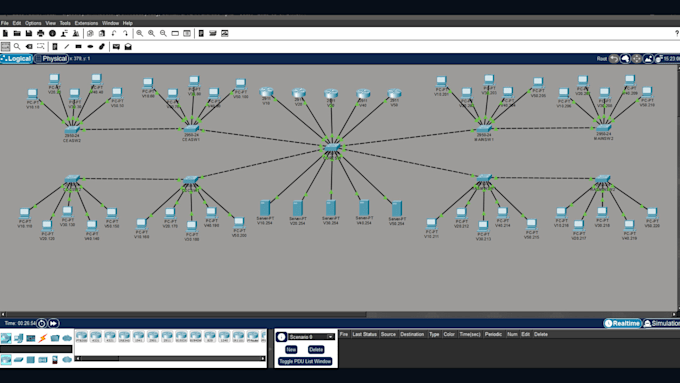This screenshot has height=383, width=680.
Task: Click the workspace horizontal scrollbar
Action: 338,314
